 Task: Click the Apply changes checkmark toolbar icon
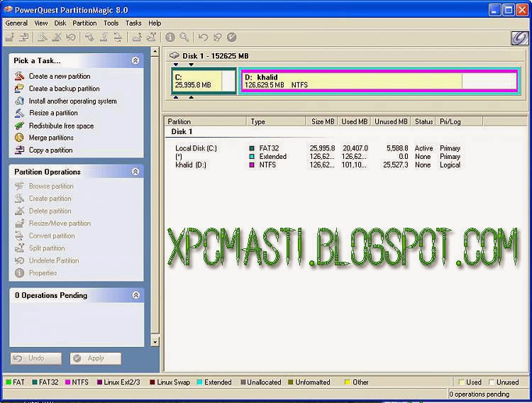pos(232,37)
